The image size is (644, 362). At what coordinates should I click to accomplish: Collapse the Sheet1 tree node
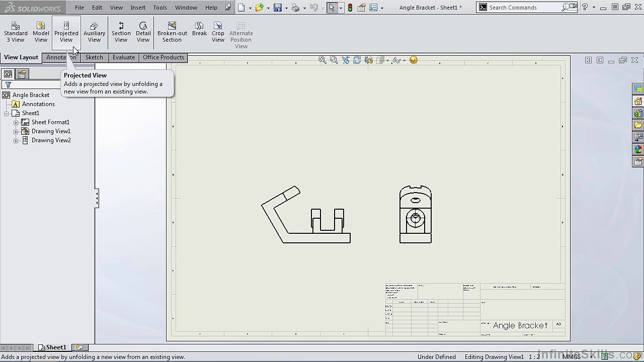(x=7, y=113)
